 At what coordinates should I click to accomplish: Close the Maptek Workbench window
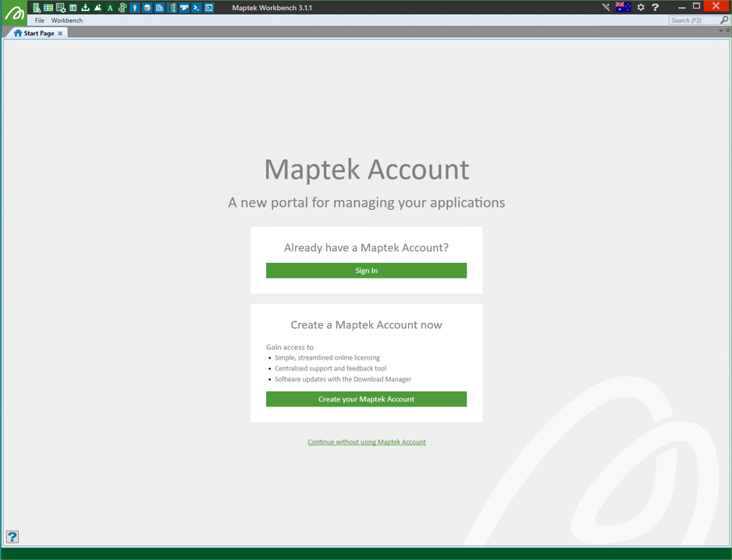pyautogui.click(x=716, y=6)
